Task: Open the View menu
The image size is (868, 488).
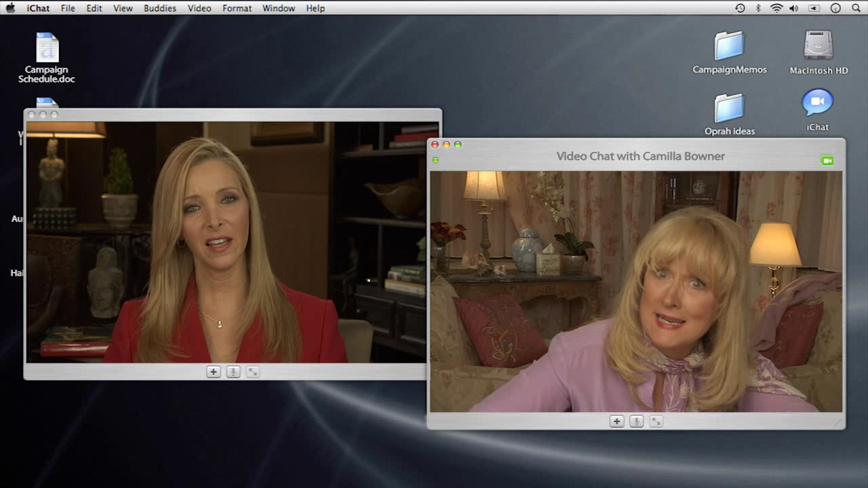Action: (x=123, y=8)
